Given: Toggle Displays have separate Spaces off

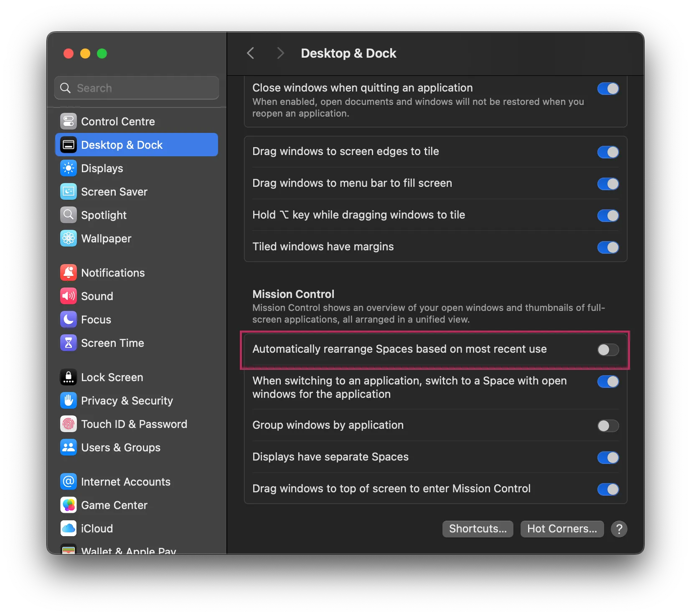Looking at the screenshot, I should click(607, 457).
